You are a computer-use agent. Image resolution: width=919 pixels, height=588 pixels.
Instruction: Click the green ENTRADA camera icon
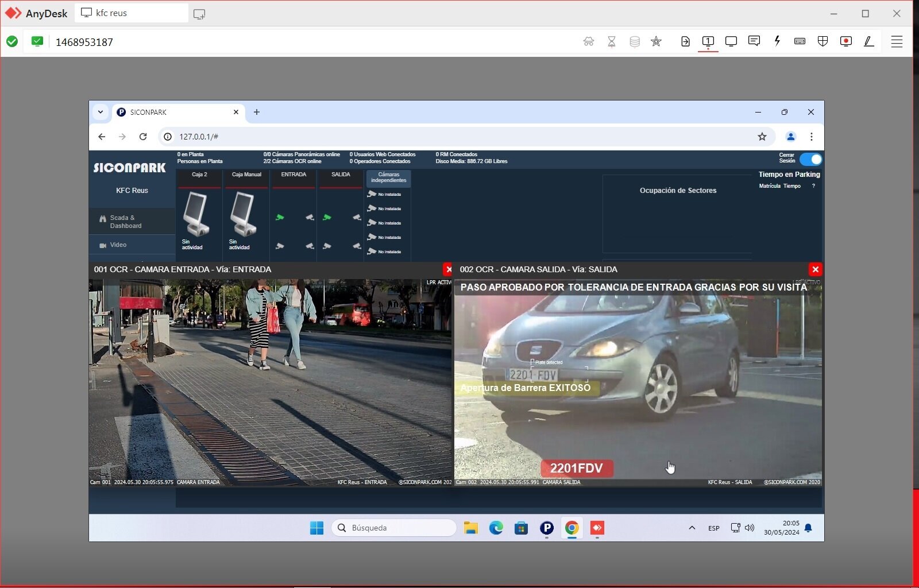click(x=280, y=218)
